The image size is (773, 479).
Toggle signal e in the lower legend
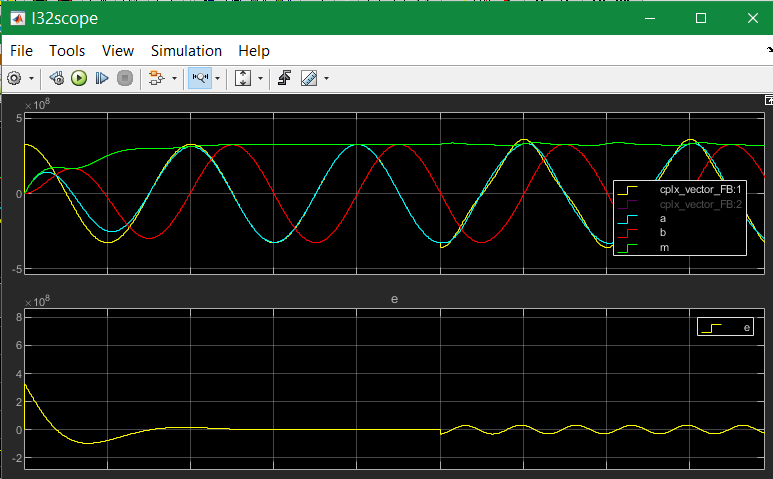coord(746,328)
